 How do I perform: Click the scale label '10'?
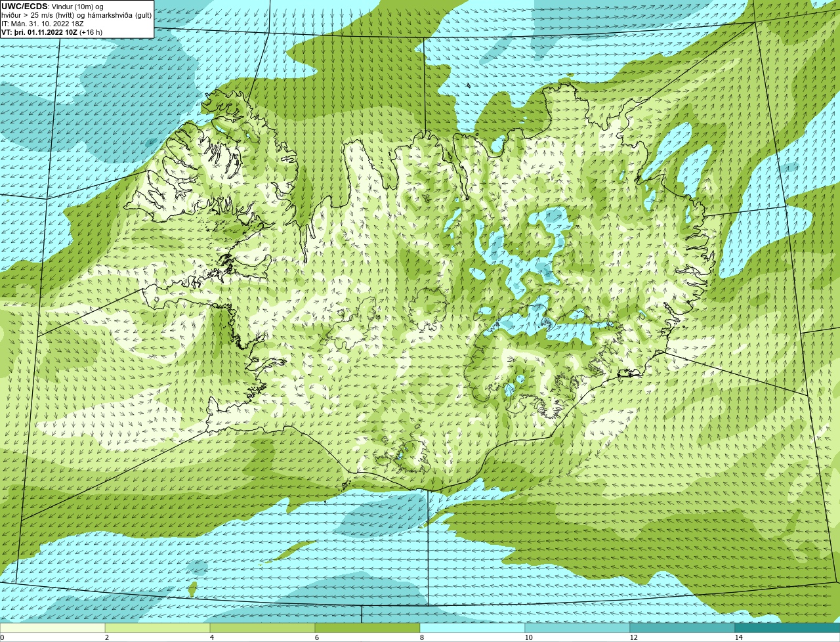[528, 637]
